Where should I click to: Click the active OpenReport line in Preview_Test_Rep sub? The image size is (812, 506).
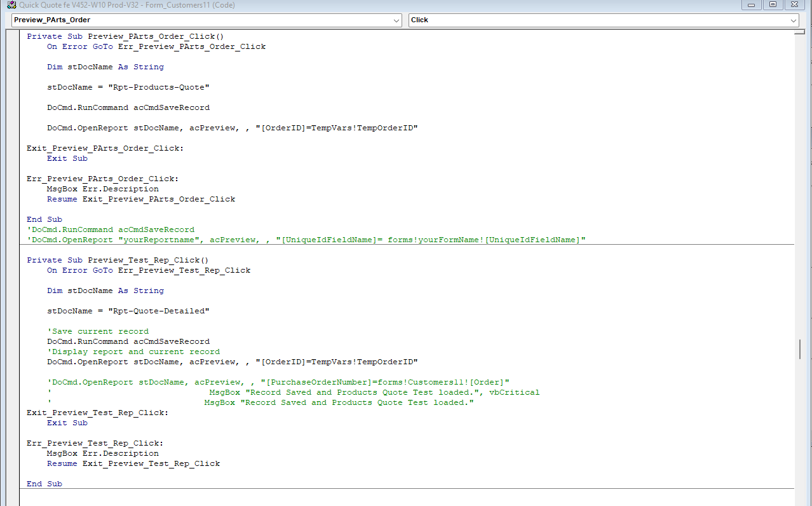233,362
